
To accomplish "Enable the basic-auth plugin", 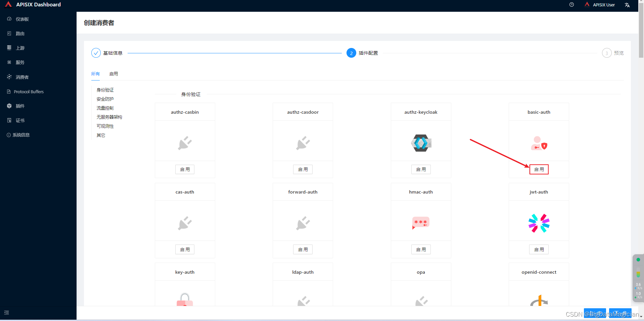I will coord(539,169).
